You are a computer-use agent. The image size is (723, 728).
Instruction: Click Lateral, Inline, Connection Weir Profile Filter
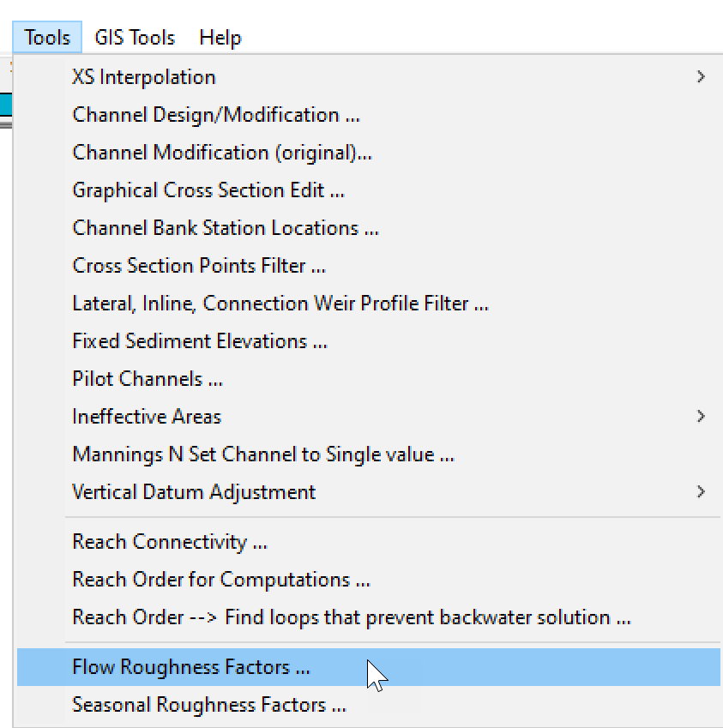[280, 304]
